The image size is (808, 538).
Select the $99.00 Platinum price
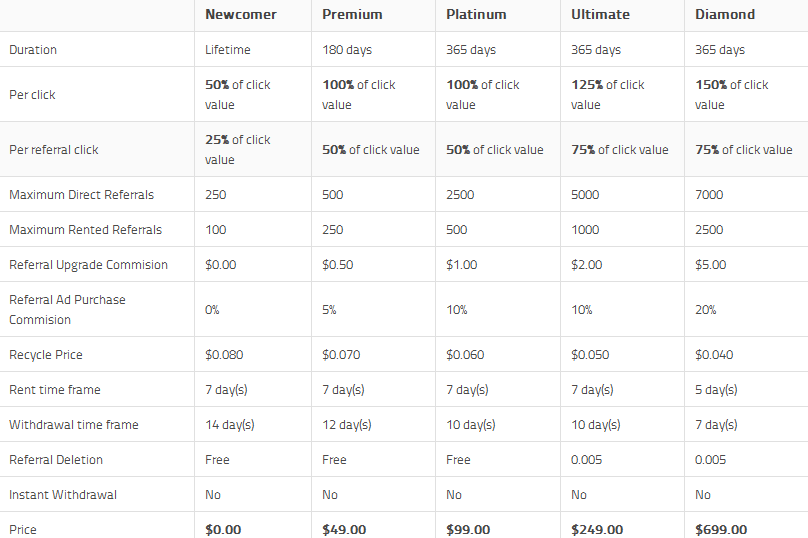pos(468,530)
